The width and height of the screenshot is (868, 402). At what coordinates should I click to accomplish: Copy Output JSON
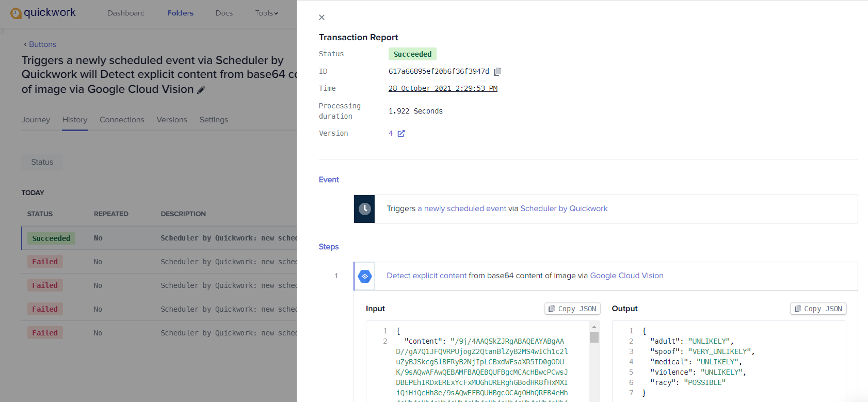click(x=818, y=309)
